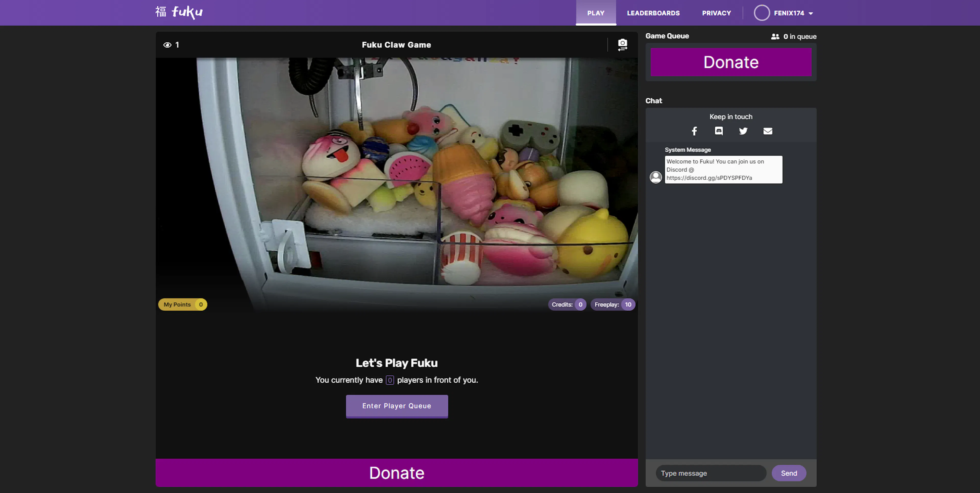Click the Freeplay counter badge
The image size is (980, 493).
point(613,304)
